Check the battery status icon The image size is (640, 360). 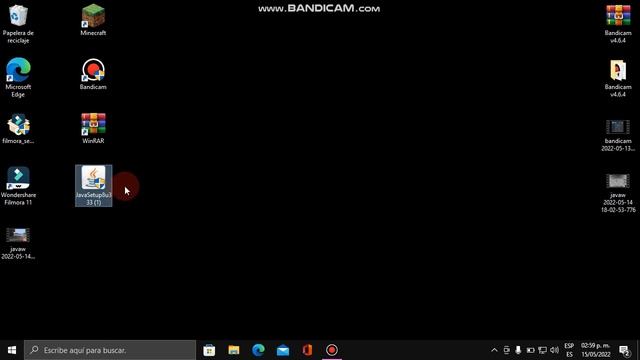pos(530,350)
